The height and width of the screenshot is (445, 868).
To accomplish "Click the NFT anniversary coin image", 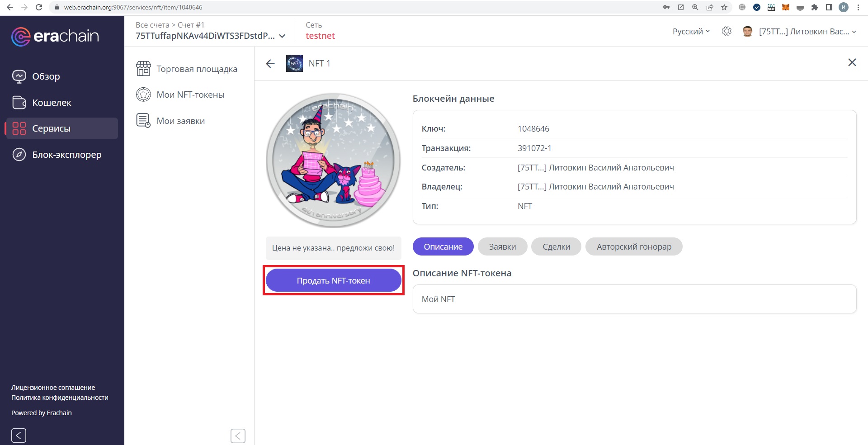I will (x=333, y=160).
